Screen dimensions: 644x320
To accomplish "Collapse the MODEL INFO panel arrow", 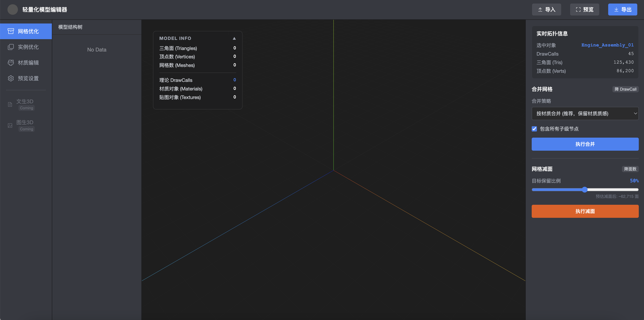I will 234,38.
